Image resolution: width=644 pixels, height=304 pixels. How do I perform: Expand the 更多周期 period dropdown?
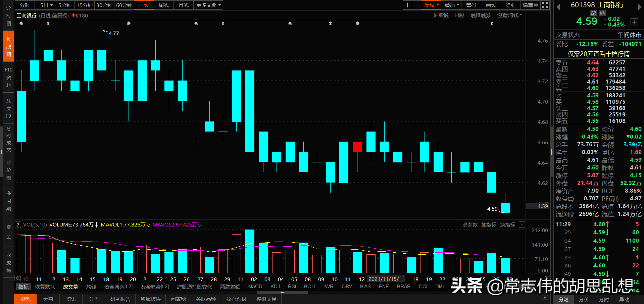click(x=208, y=5)
